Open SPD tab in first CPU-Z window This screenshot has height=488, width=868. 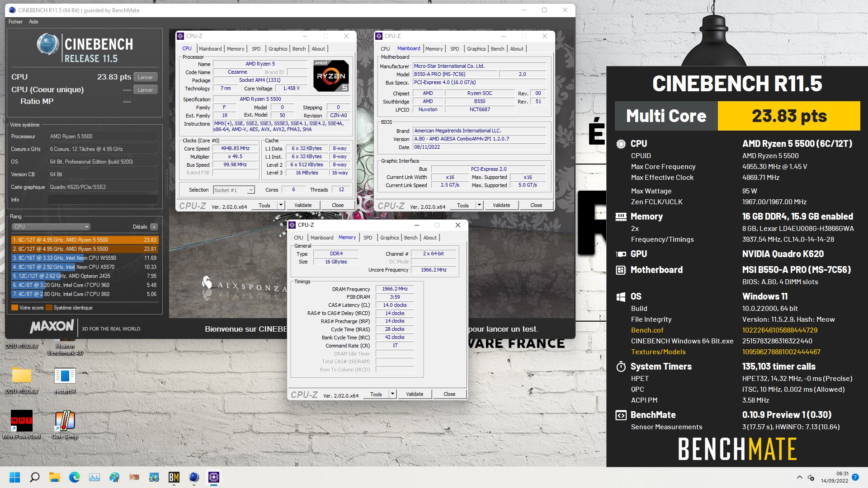(x=256, y=49)
